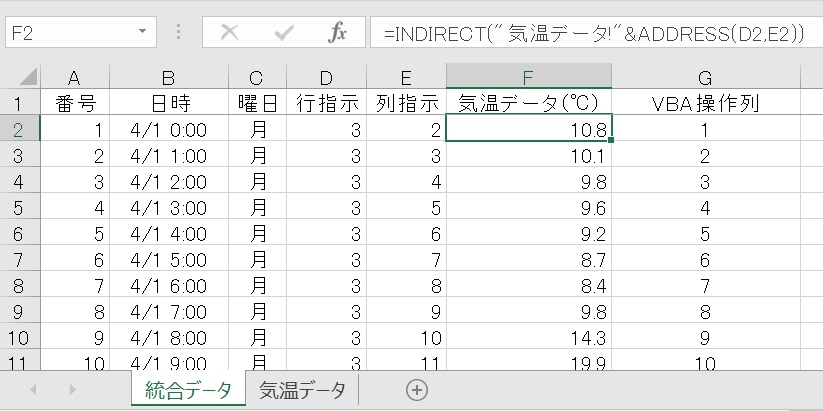The image size is (823, 411).
Task: Click the Select All corner triangle
Action: 27,77
